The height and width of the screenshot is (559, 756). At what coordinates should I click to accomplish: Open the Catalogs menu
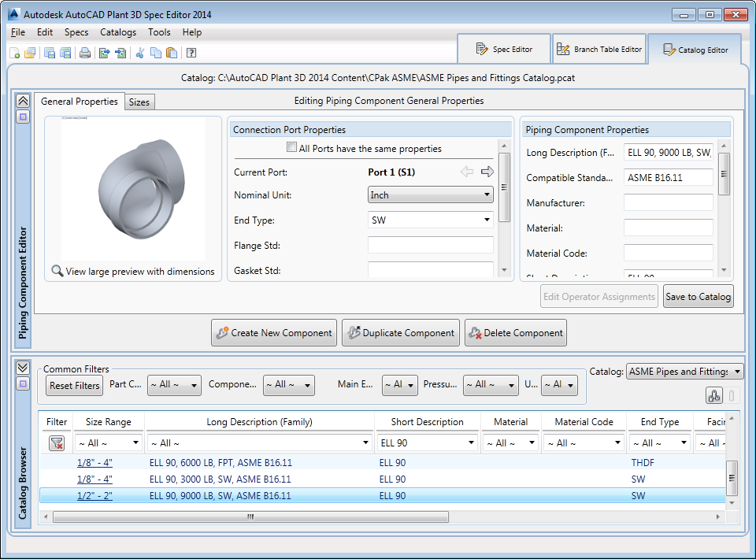click(118, 32)
